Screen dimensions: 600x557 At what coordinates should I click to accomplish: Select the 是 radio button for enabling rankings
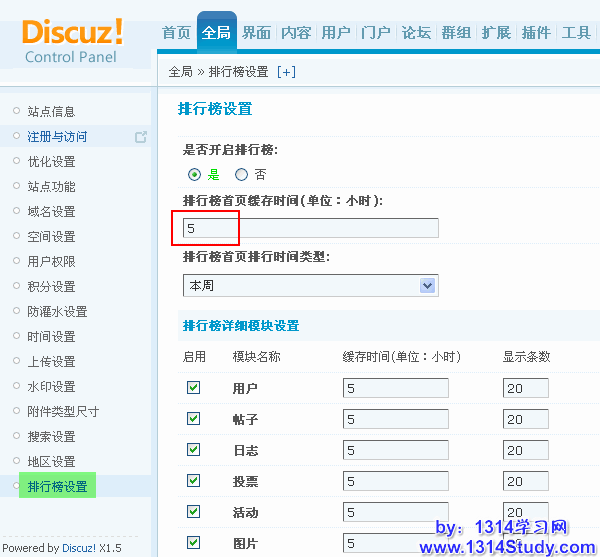194,174
